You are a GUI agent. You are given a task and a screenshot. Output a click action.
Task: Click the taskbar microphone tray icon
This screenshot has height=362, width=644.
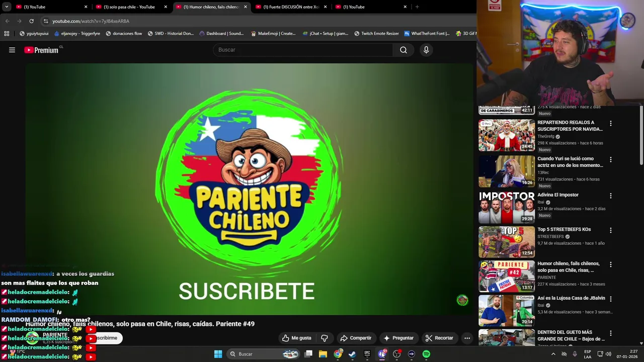pos(575,354)
